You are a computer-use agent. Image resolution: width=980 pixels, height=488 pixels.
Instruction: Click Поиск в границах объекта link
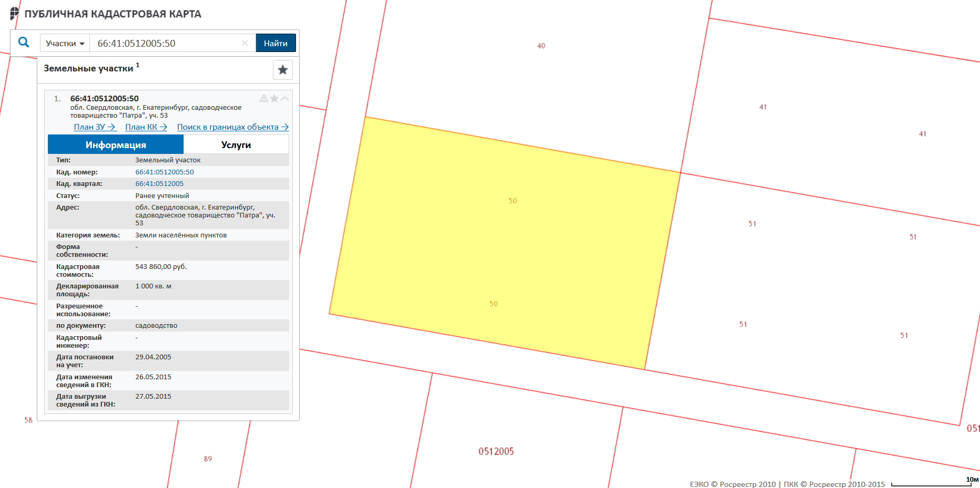[x=232, y=127]
